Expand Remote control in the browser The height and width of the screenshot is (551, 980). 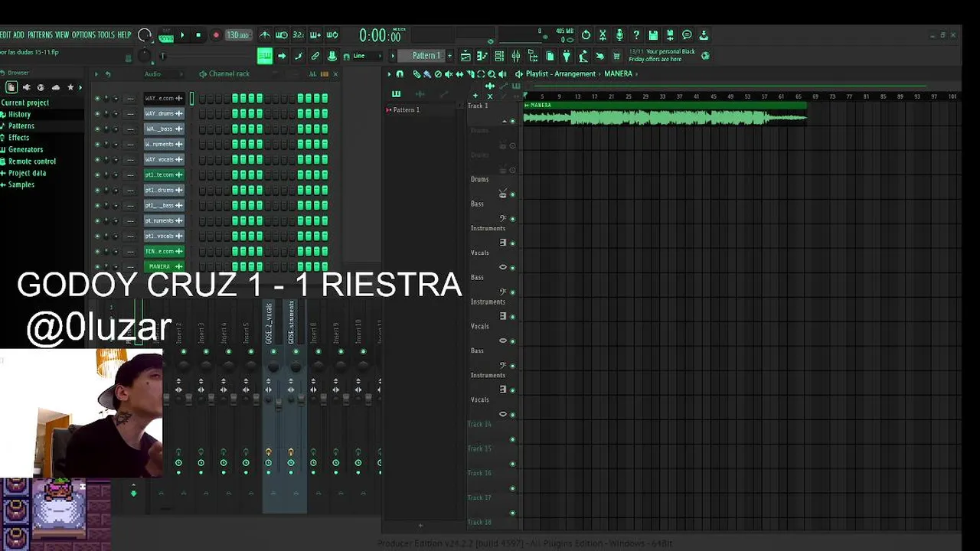(x=32, y=161)
